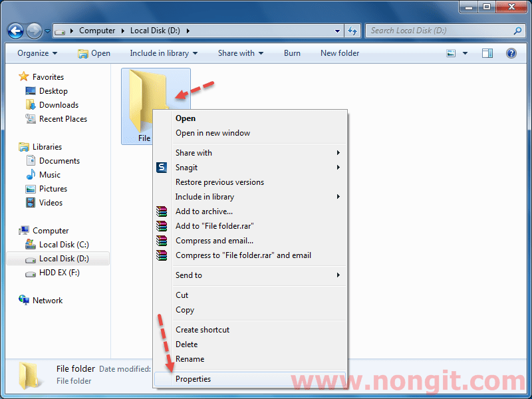
Task: Click Local Disk (D:) in address breadcrumb
Action: (155, 31)
